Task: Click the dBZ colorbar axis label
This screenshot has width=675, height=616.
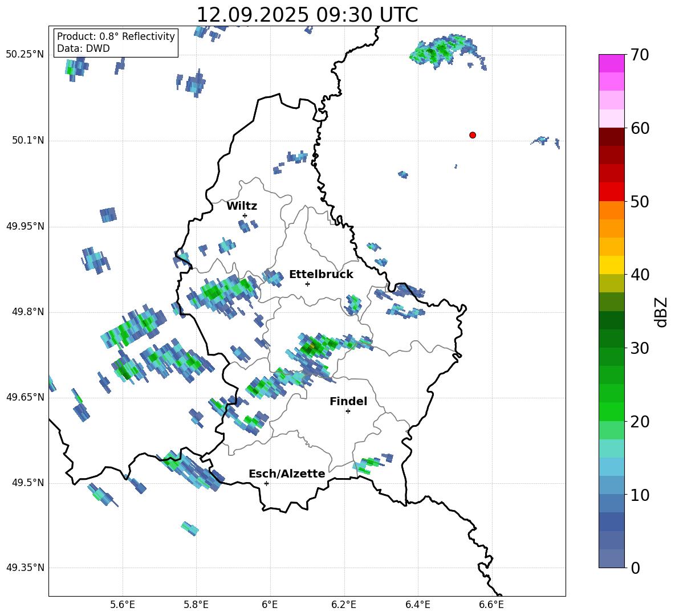Action: [661, 312]
